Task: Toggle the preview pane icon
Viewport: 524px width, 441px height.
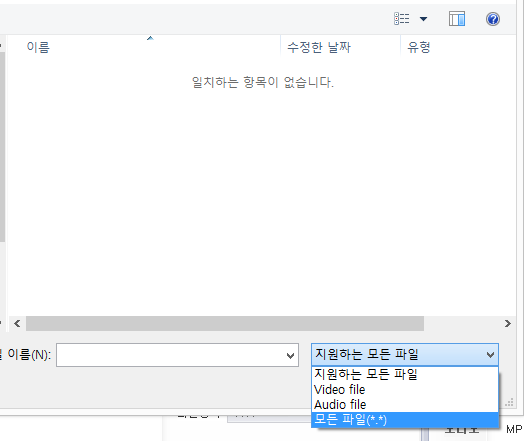Action: 456,19
